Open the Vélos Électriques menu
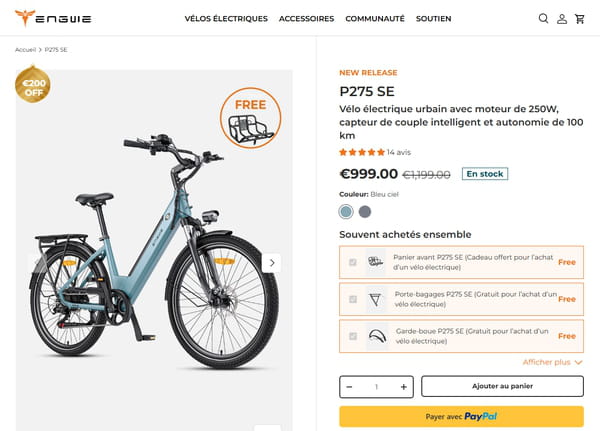 (226, 18)
